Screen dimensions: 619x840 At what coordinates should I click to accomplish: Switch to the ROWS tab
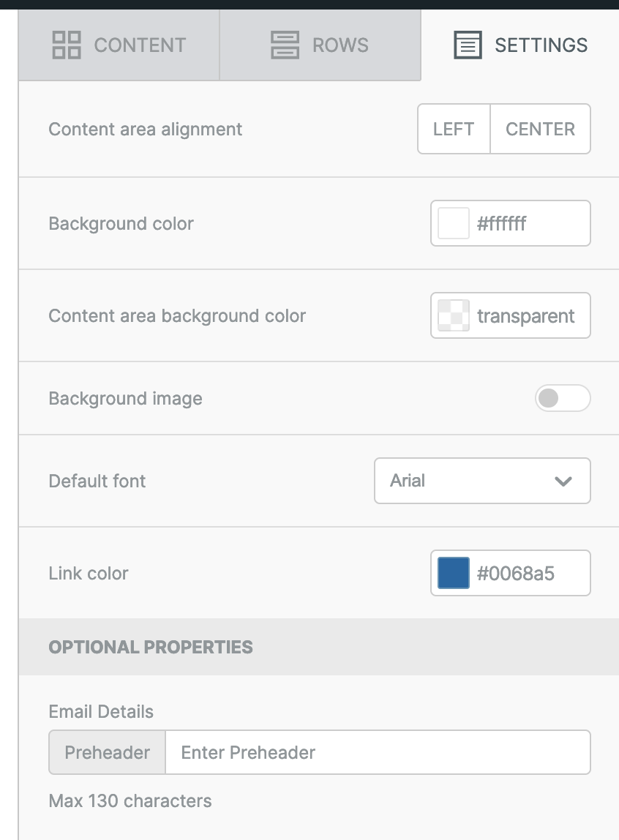click(320, 45)
